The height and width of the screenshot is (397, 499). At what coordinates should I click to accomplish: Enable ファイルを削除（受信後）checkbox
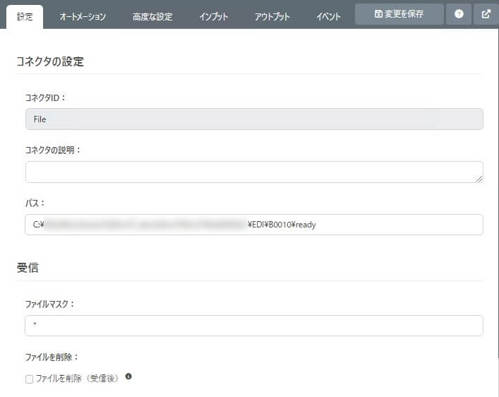point(29,379)
